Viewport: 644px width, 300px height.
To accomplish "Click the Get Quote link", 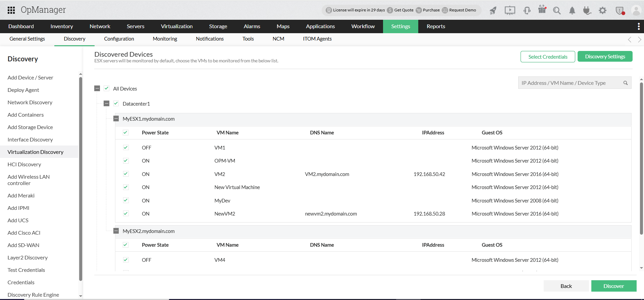I will [404, 10].
